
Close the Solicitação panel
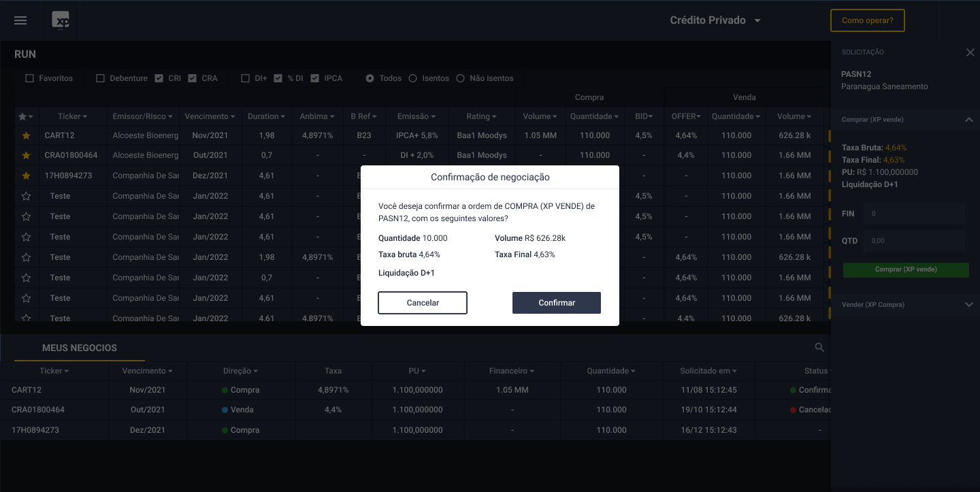[x=970, y=52]
